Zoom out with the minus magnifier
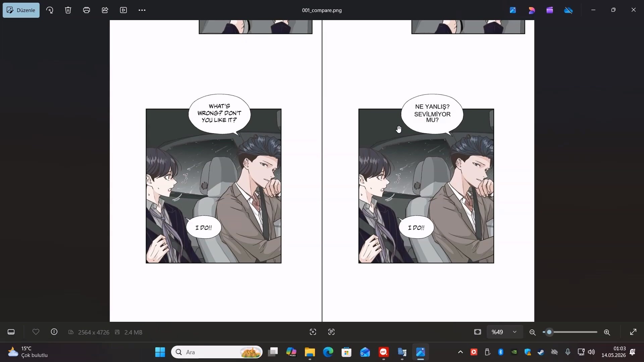644x362 pixels. click(532, 332)
